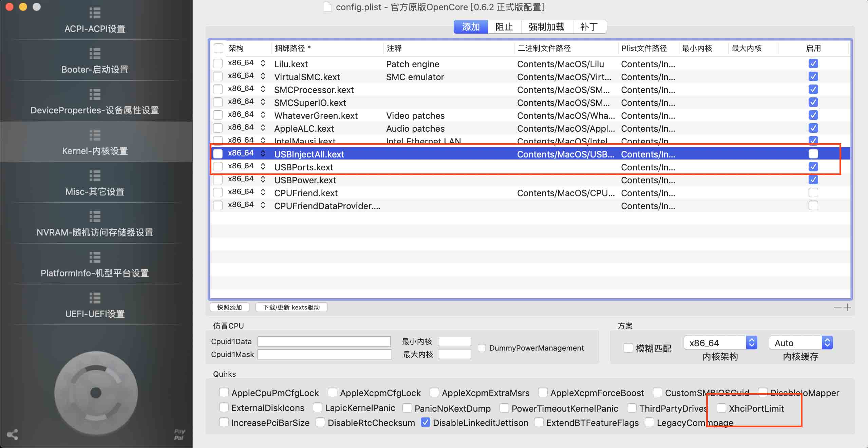
Task: Open the ACPI settings list icon
Action: [95, 13]
